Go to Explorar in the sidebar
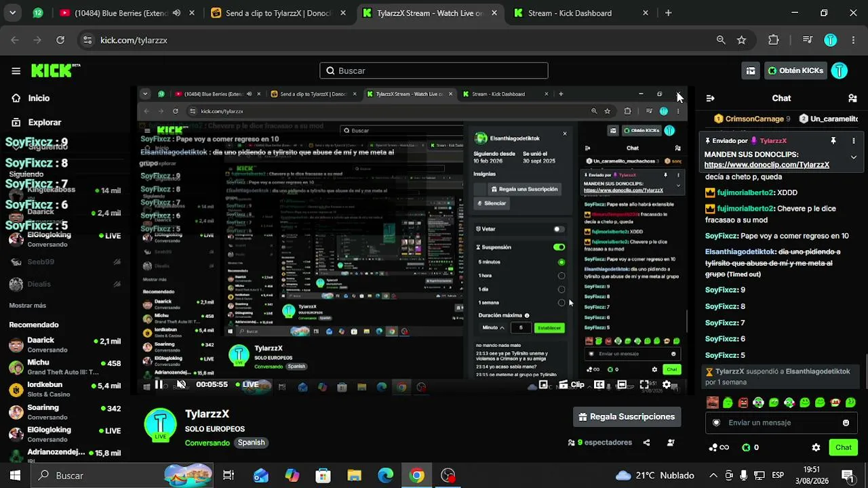The height and width of the screenshot is (488, 868). tap(36, 123)
